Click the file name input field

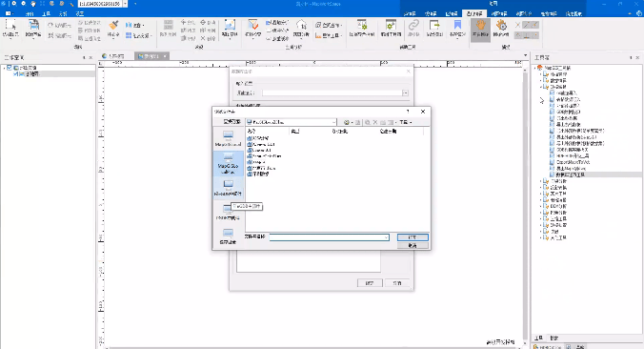(329, 237)
